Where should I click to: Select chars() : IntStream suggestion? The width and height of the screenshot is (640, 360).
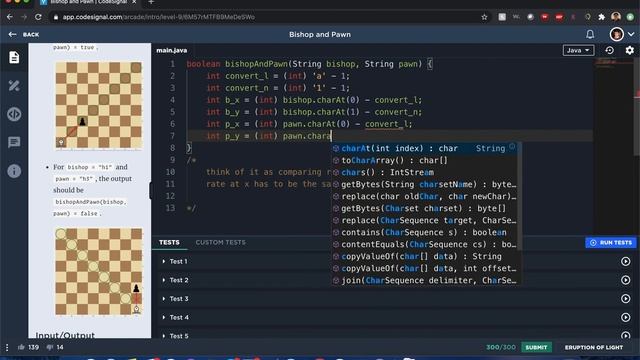(x=424, y=172)
